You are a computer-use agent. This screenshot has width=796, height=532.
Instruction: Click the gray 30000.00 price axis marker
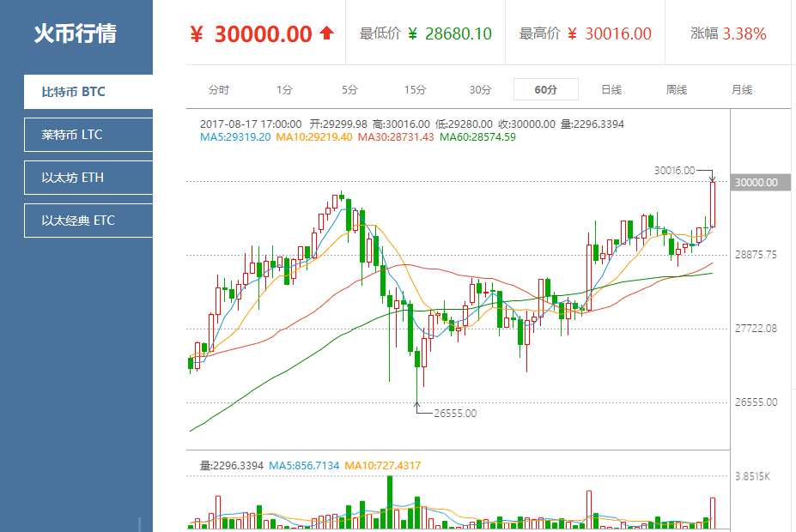(756, 182)
